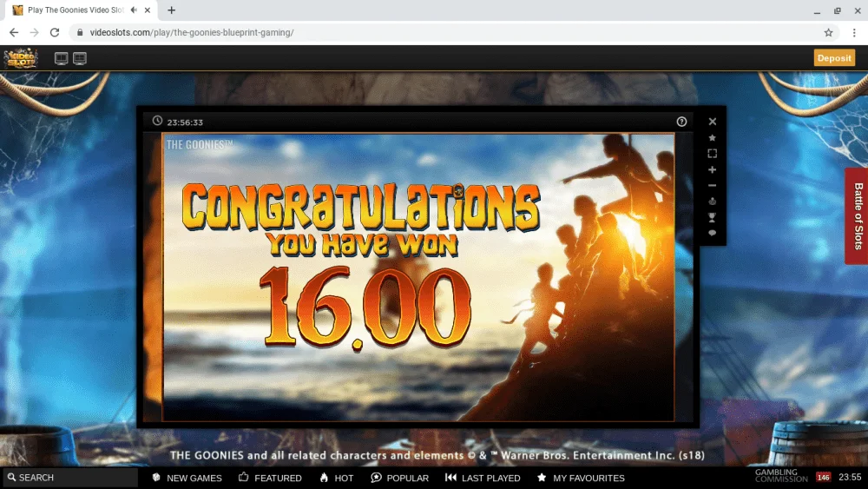The image size is (868, 489).
Task: Click the browser back arrow
Action: 14,33
